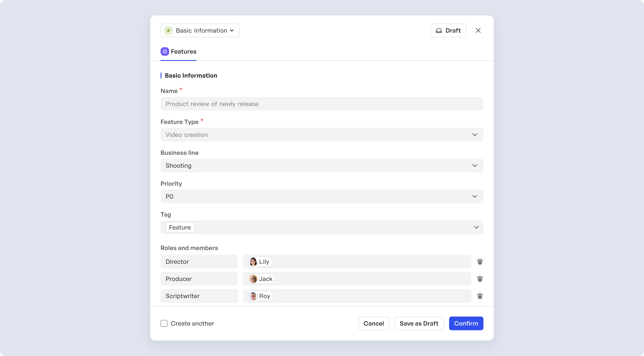Expand the Business line dropdown arrow
The height and width of the screenshot is (356, 644).
(475, 166)
